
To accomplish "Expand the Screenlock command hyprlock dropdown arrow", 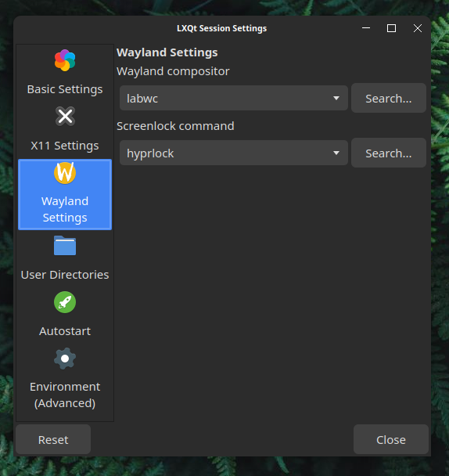I will click(x=336, y=153).
